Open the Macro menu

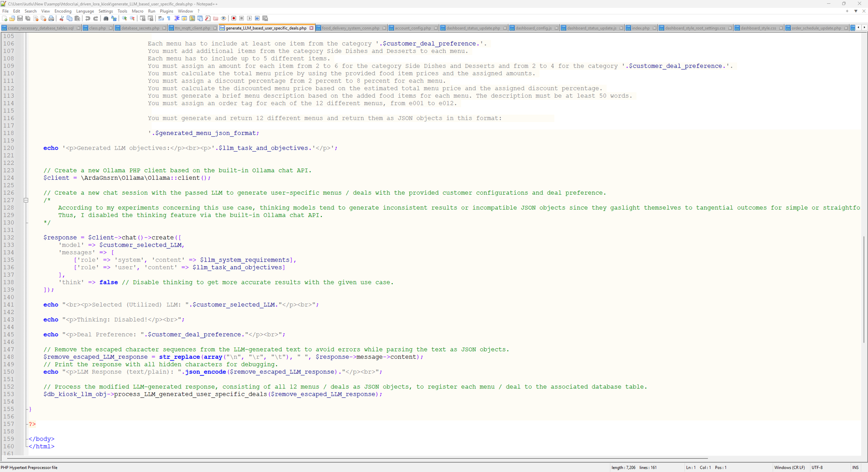click(x=137, y=11)
